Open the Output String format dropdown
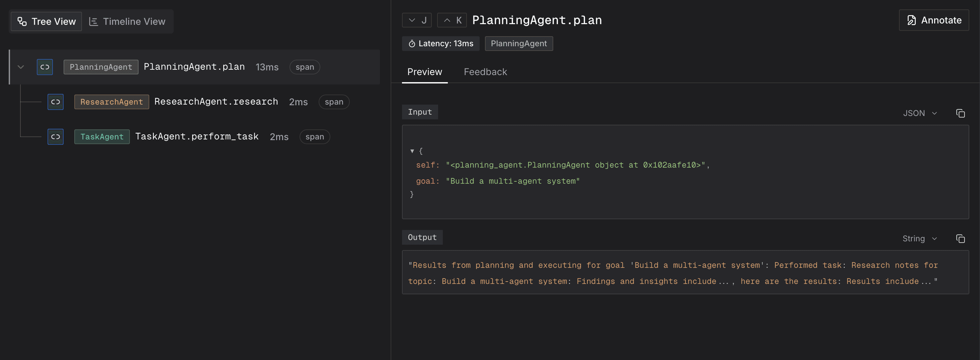980x360 pixels. [x=919, y=239]
